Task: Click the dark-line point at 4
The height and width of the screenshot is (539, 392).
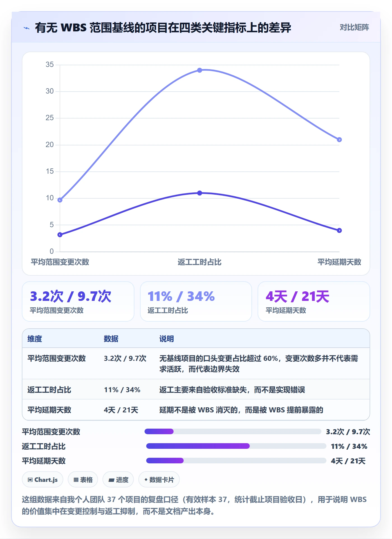Action: pyautogui.click(x=339, y=231)
